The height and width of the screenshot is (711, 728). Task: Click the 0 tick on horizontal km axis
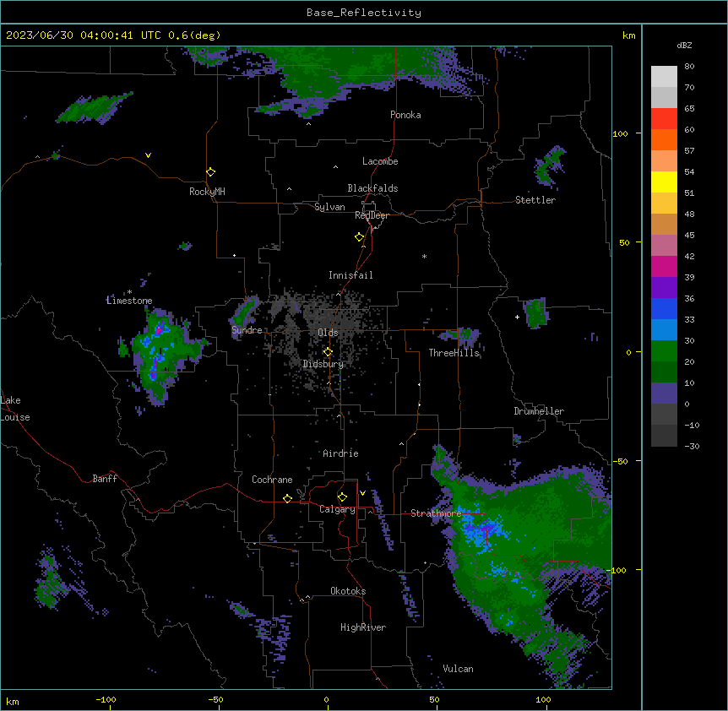coord(326,700)
